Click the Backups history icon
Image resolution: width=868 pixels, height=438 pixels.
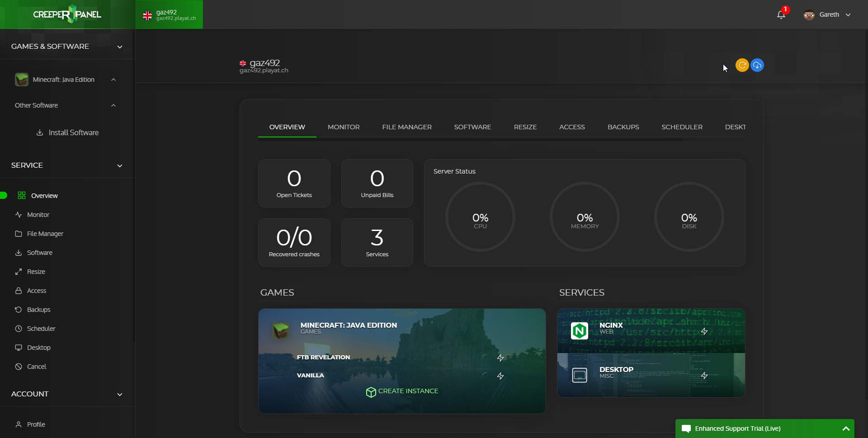pos(19,310)
